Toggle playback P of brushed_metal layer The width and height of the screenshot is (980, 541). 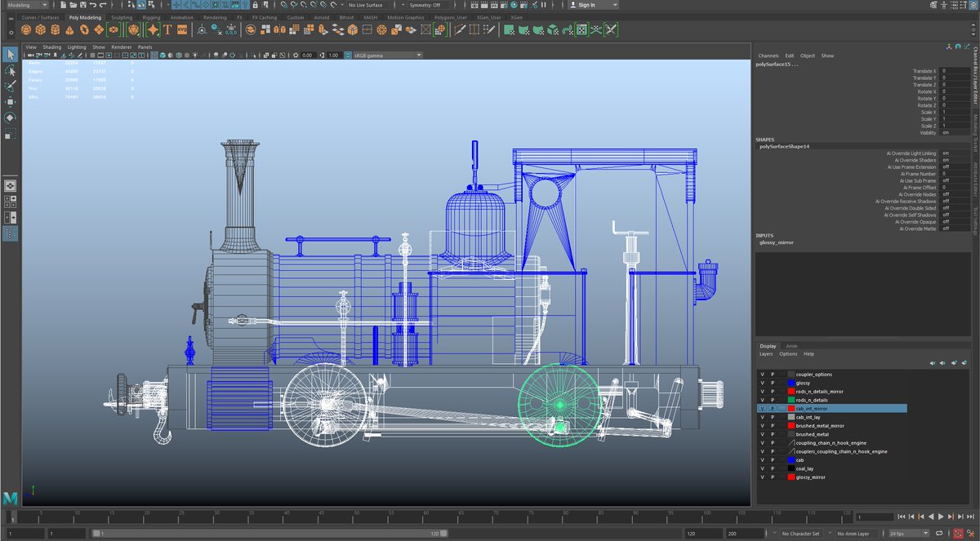[x=773, y=434]
